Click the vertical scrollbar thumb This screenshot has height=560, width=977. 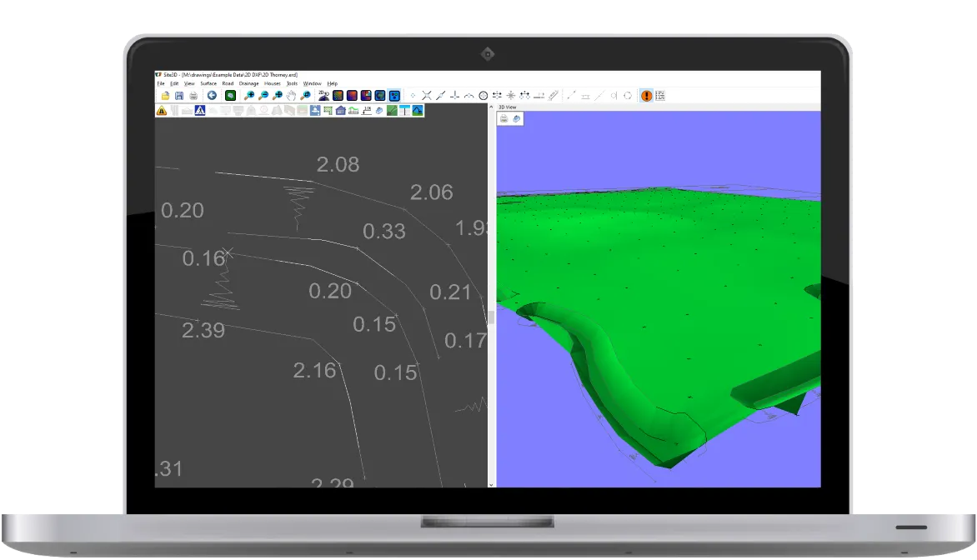(491, 317)
